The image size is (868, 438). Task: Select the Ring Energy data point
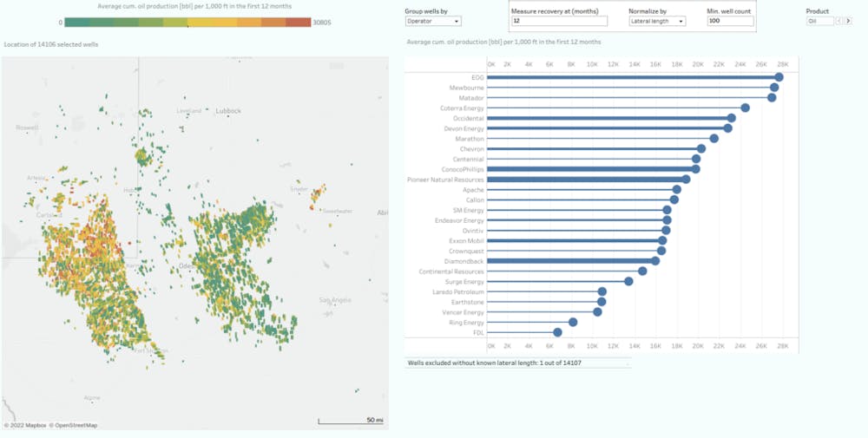[x=573, y=323]
